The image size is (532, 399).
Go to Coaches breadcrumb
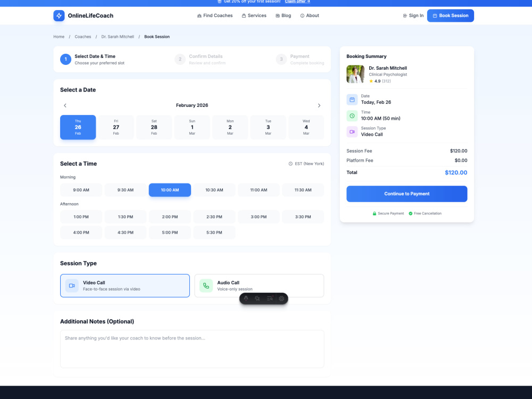(83, 37)
